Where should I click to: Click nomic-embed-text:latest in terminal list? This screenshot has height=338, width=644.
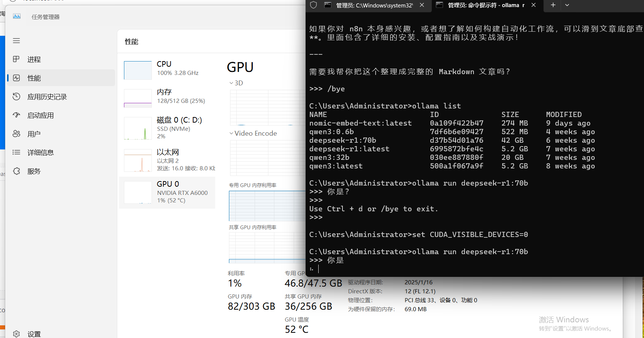click(360, 123)
